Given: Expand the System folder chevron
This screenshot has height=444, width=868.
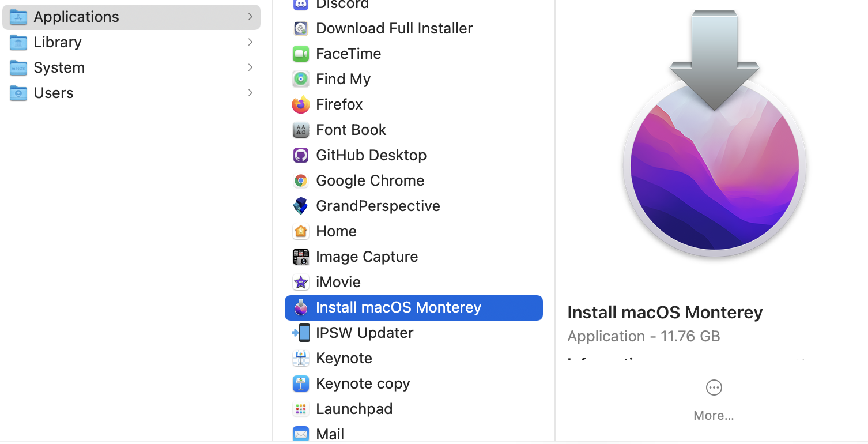Looking at the screenshot, I should coord(250,67).
